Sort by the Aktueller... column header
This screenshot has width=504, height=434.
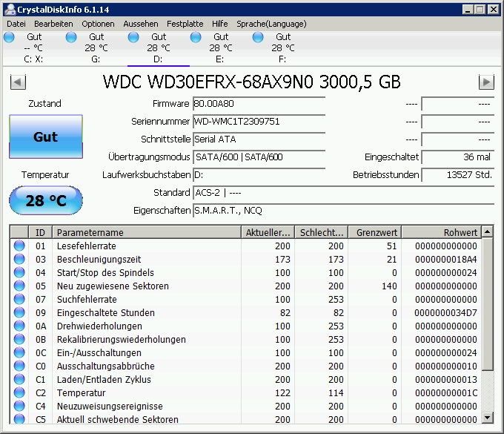[x=268, y=232]
